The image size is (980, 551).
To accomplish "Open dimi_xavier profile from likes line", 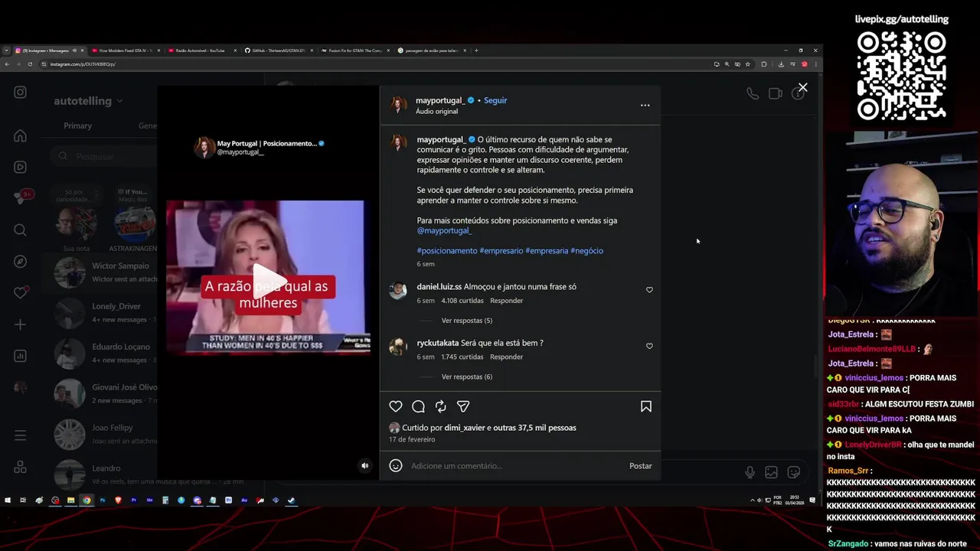I will 464,428.
